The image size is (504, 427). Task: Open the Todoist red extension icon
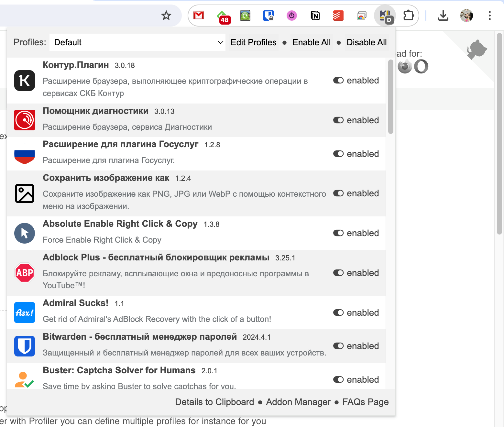coord(338,15)
